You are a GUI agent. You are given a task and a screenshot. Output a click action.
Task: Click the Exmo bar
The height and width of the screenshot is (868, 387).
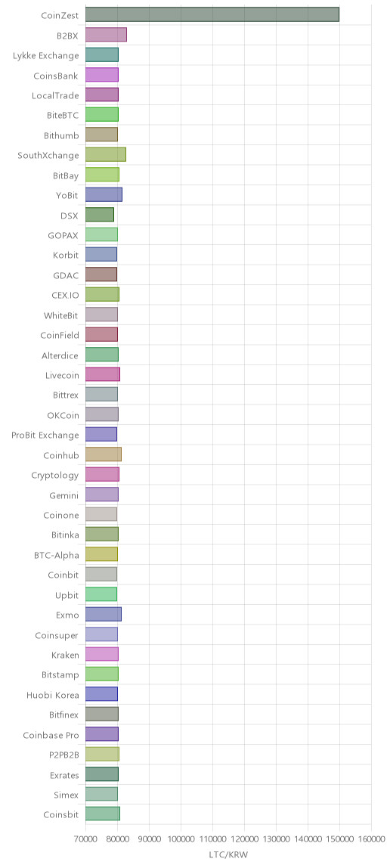(103, 615)
